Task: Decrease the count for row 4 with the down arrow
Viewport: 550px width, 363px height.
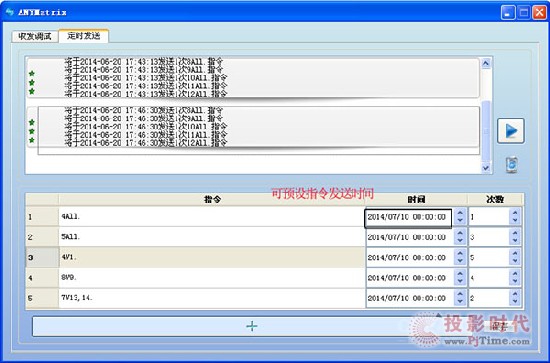Action: tap(515, 281)
